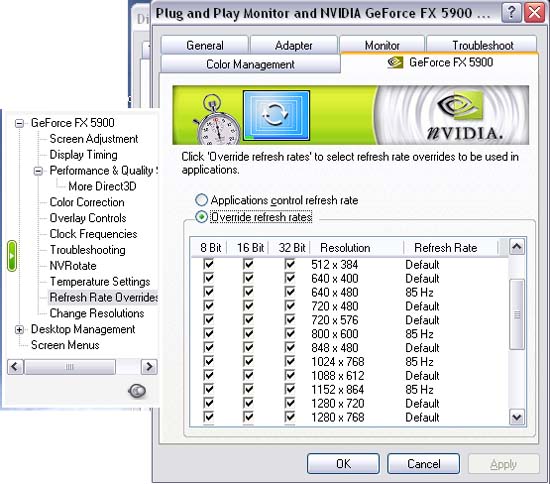Viewport: 550px width, 484px height.
Task: Uncheck 8 Bit box for 512 x 384
Action: click(x=209, y=264)
